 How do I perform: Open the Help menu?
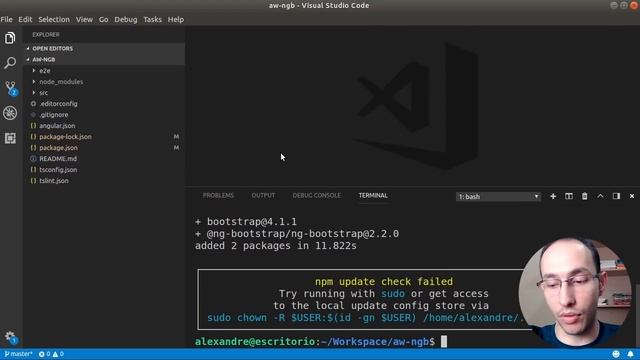[x=176, y=20]
